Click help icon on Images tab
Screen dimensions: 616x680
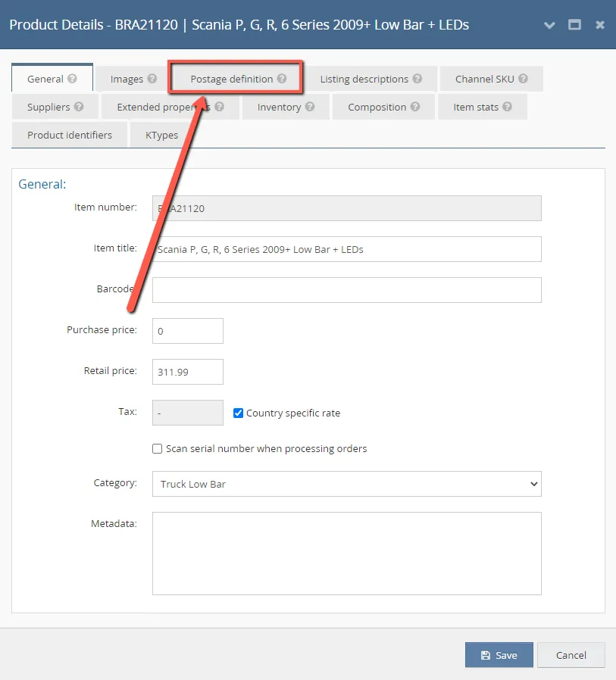click(x=152, y=79)
